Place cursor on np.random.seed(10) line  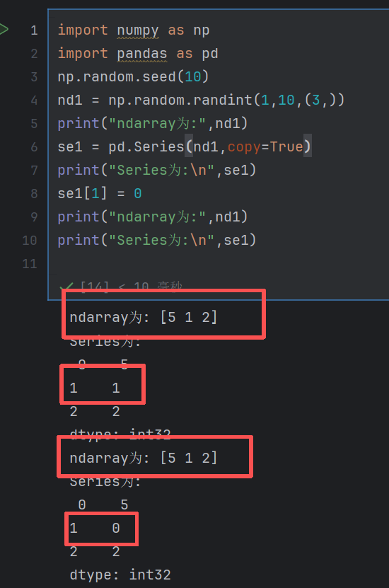tap(133, 77)
